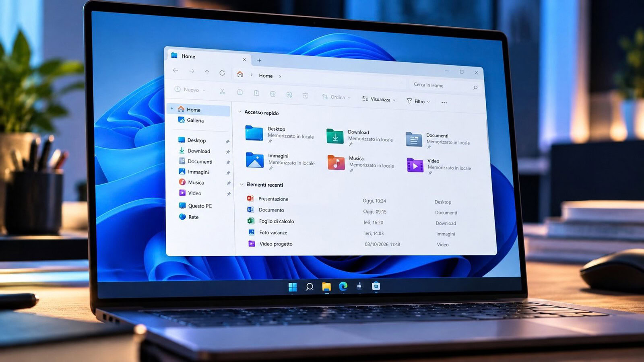The image size is (644, 362).
Task: Open Musica folder in Accesso rapido
Action: point(361,163)
